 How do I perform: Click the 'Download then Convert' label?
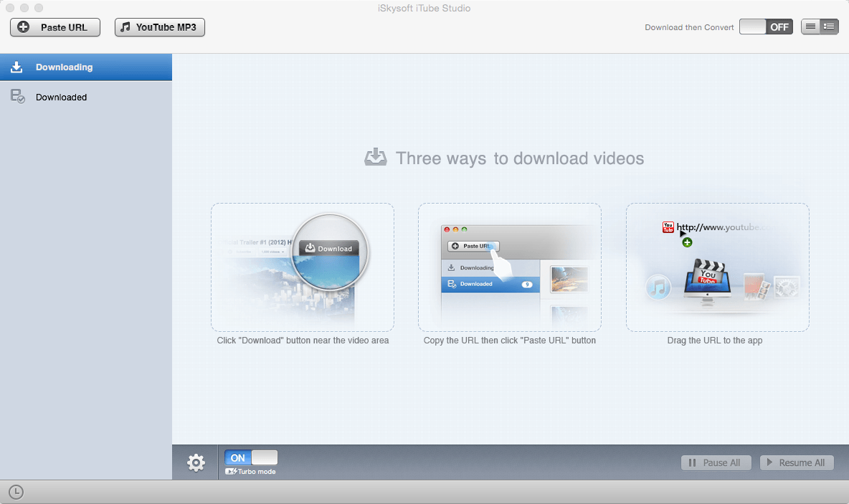tap(689, 27)
